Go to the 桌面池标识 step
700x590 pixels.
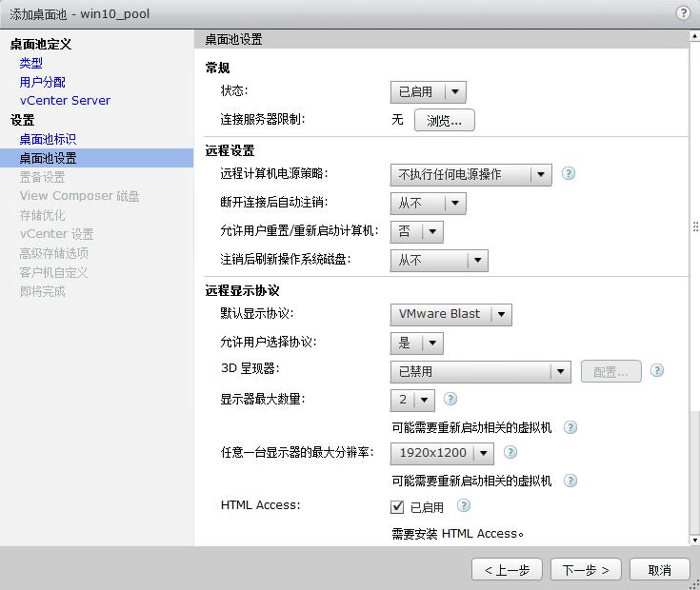tap(48, 139)
